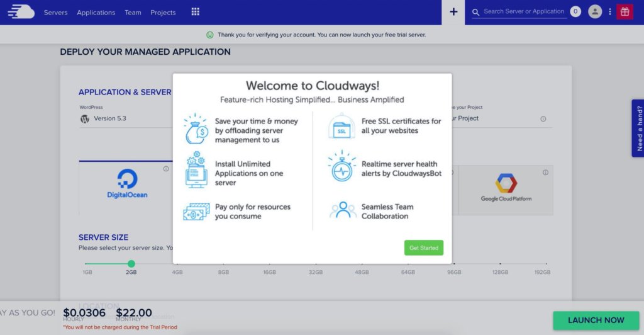Click the cash bills pay icon
Viewport: 644px width, 335px height.
[196, 212]
